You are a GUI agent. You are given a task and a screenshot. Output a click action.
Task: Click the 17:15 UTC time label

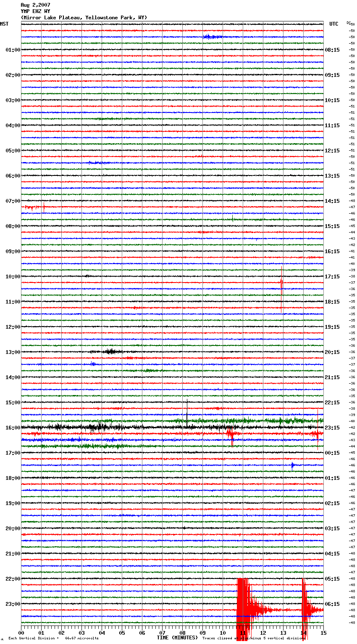pyautogui.click(x=332, y=277)
